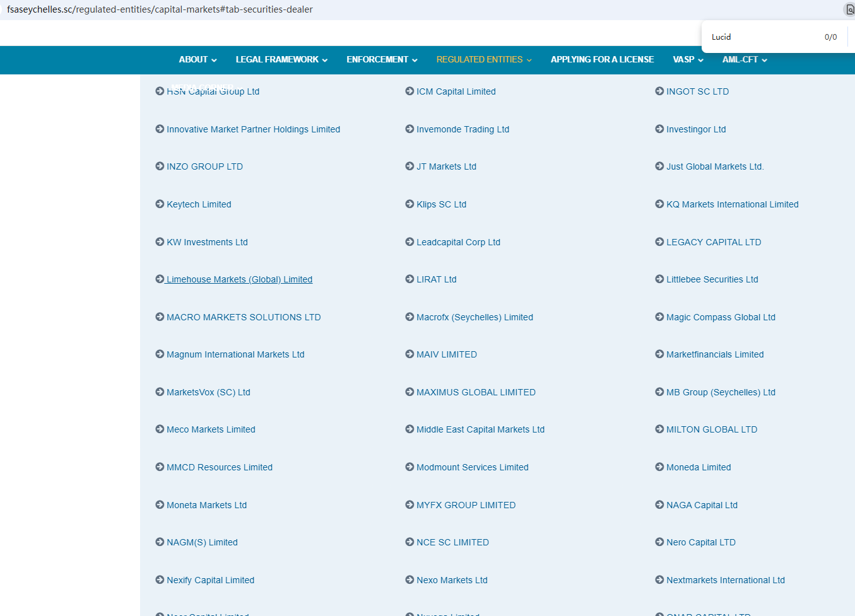Click arrow icon beside Leadcapital Corp Ltd

[410, 242]
